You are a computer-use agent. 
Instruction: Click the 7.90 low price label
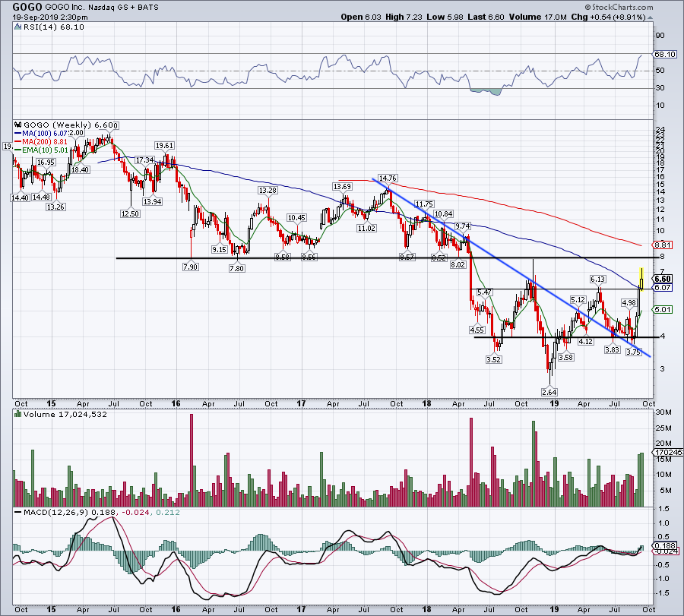[190, 267]
